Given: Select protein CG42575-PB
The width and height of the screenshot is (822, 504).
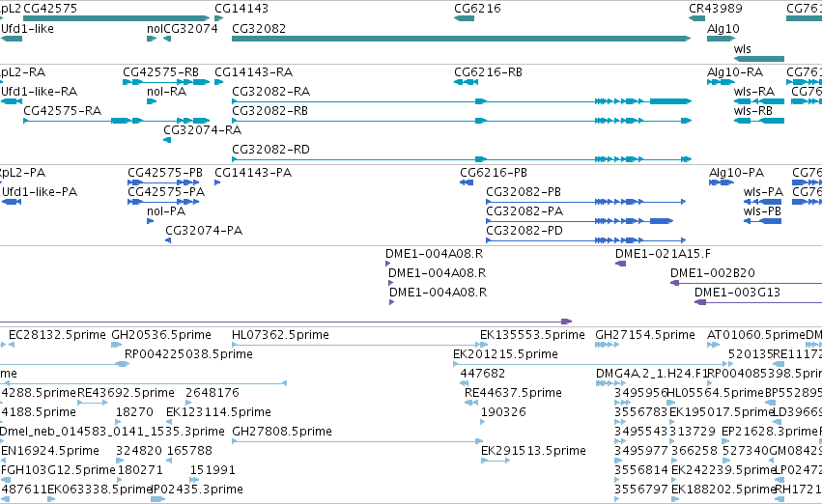Looking at the screenshot, I should click(165, 173).
